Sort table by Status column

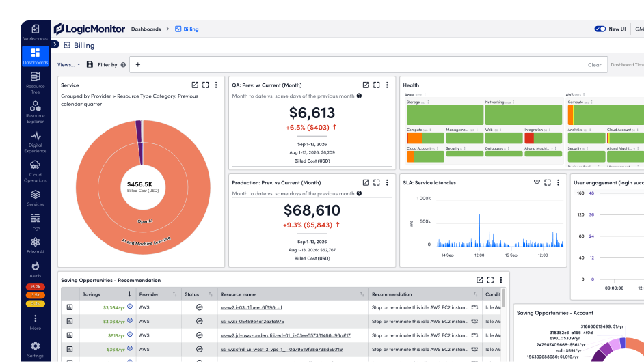pyautogui.click(x=199, y=294)
